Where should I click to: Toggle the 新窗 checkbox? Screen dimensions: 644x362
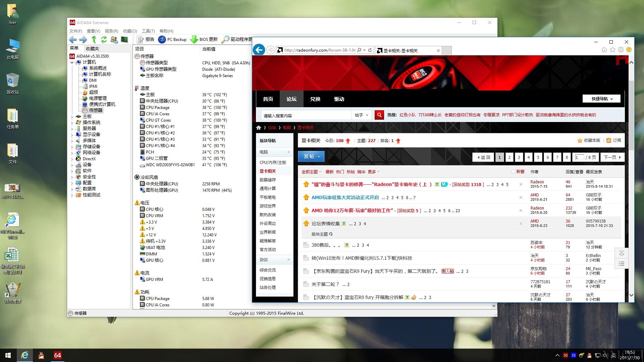[513, 172]
